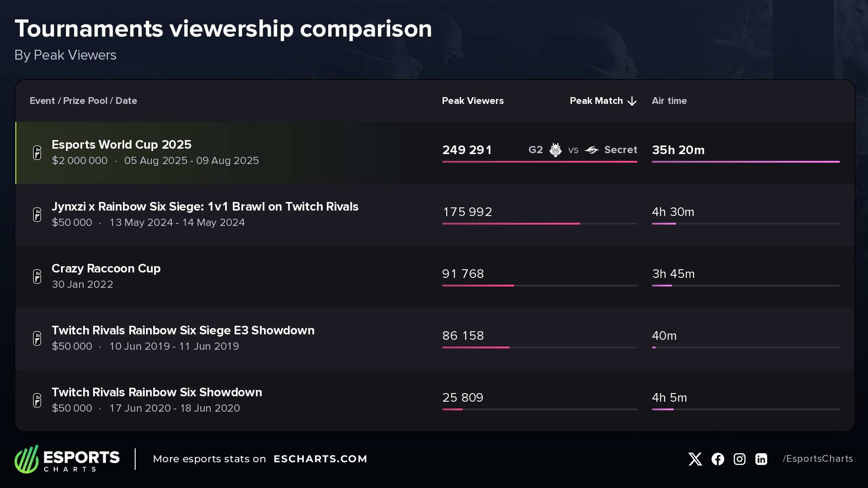Click the /EsportsCharts social handle

click(x=818, y=459)
